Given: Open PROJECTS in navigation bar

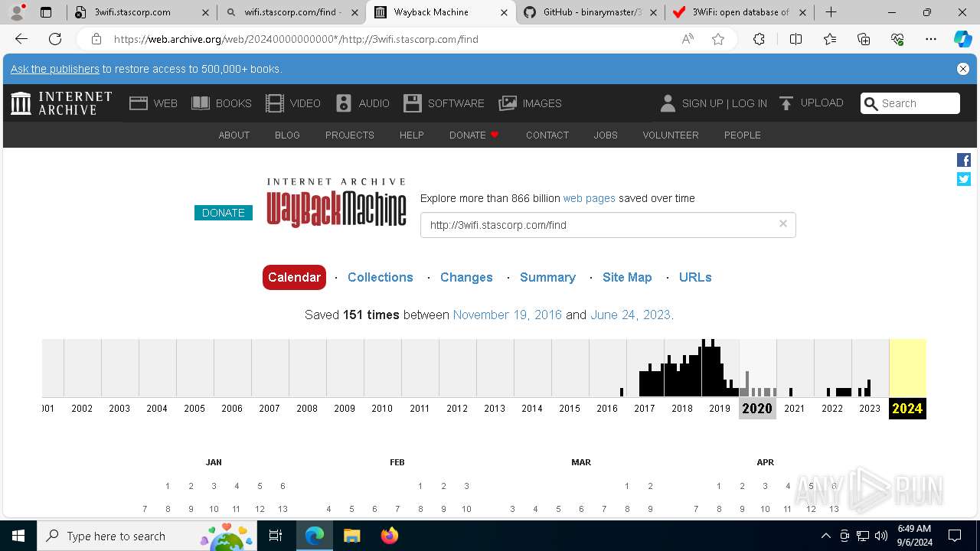Looking at the screenshot, I should [x=350, y=135].
